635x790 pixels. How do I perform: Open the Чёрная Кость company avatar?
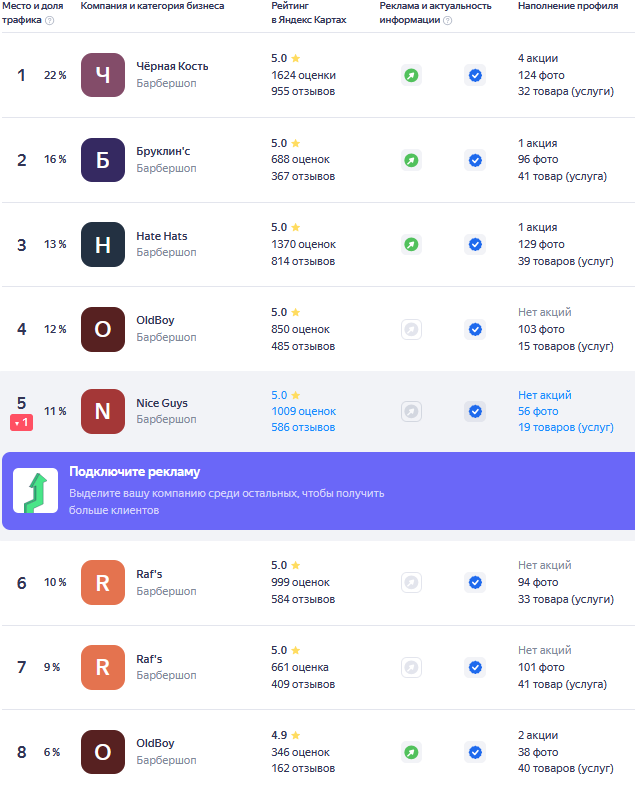(x=103, y=75)
